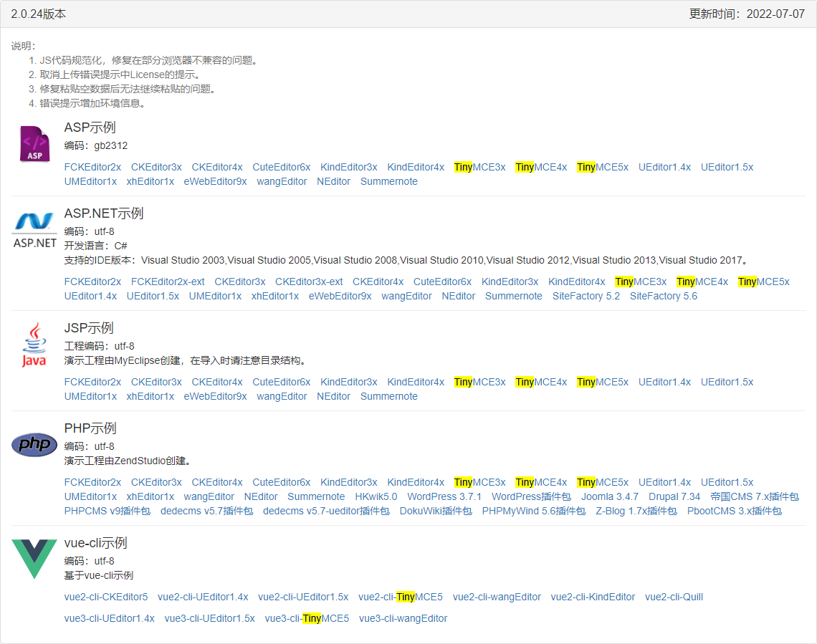Open dedecms v5.7-ueditor插件包 link

[326, 511]
